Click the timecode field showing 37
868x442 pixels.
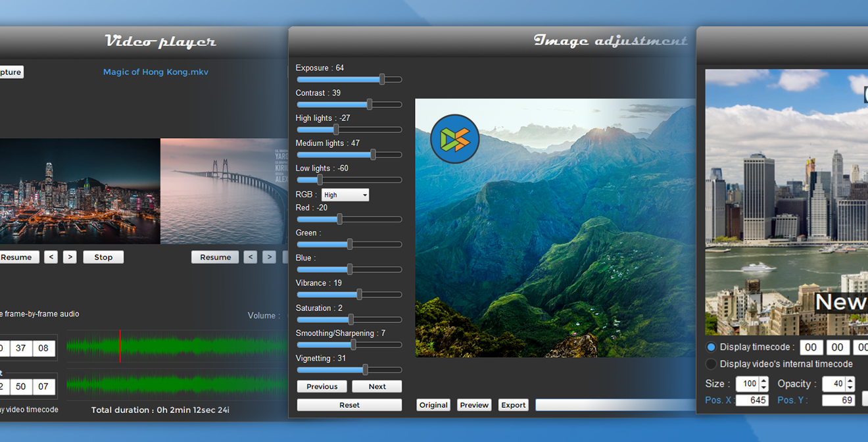point(21,348)
